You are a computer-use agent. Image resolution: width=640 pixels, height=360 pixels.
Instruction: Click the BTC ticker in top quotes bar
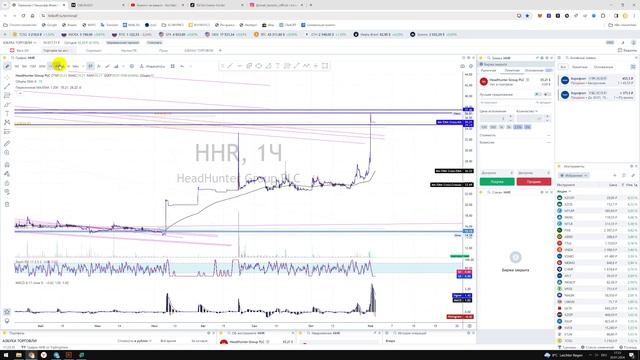276,35
